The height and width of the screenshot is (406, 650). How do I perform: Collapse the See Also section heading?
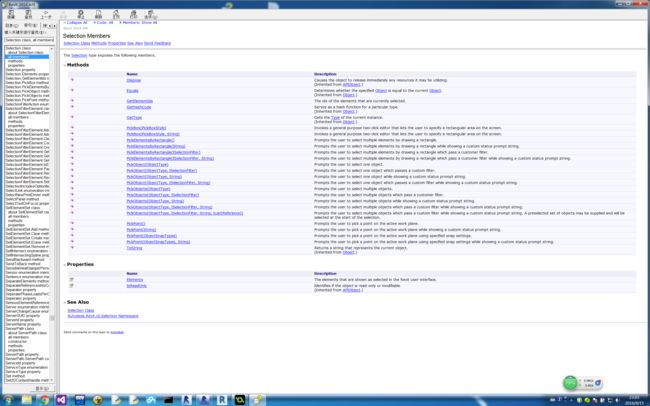click(x=78, y=302)
